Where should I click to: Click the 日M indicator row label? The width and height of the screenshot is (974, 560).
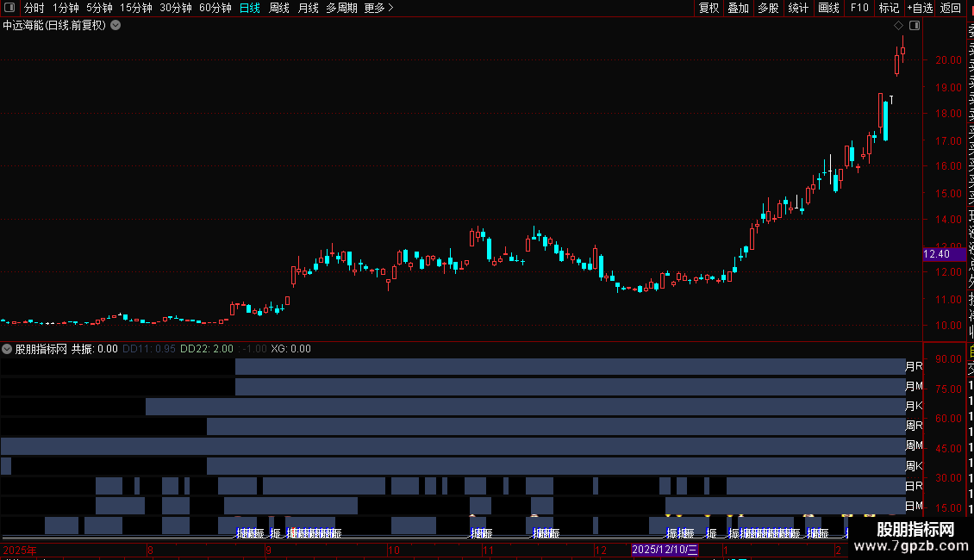[914, 506]
